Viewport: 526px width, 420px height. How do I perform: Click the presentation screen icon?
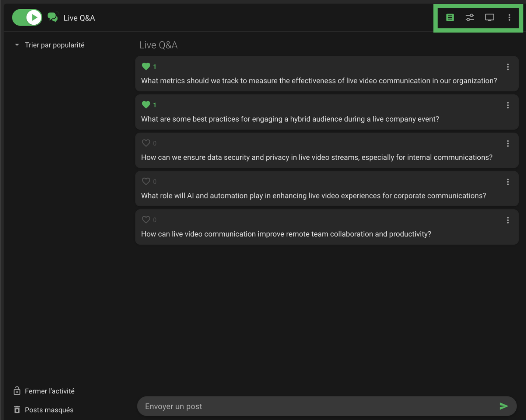click(490, 17)
